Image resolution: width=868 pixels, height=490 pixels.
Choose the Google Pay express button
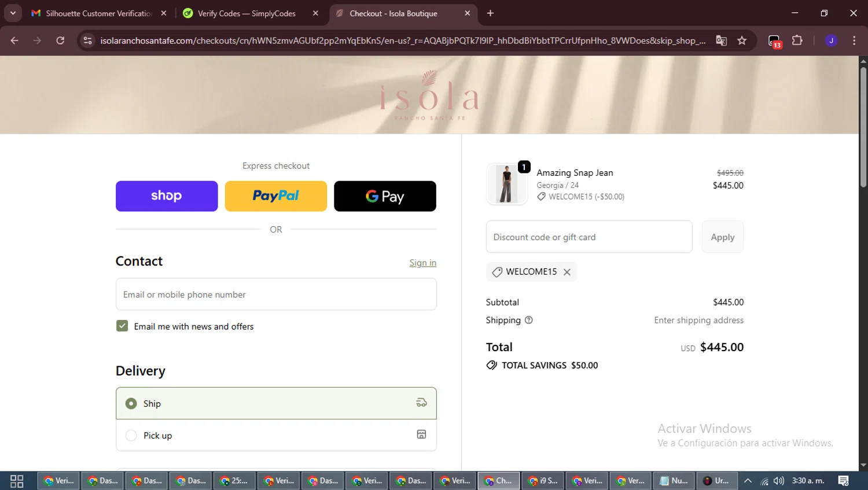click(385, 196)
